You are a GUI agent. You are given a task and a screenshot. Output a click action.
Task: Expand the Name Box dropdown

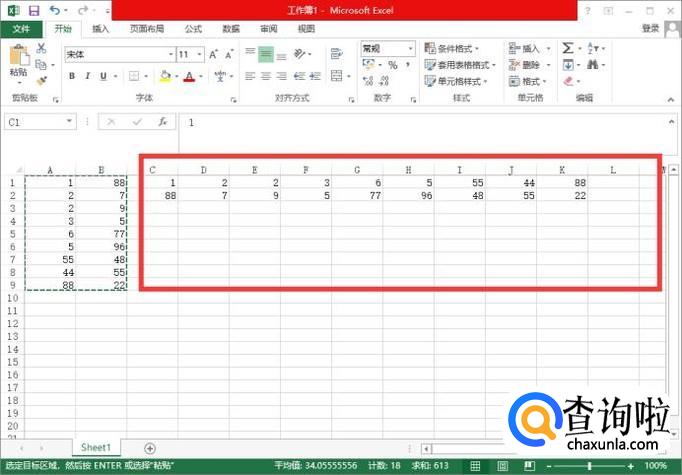69,121
